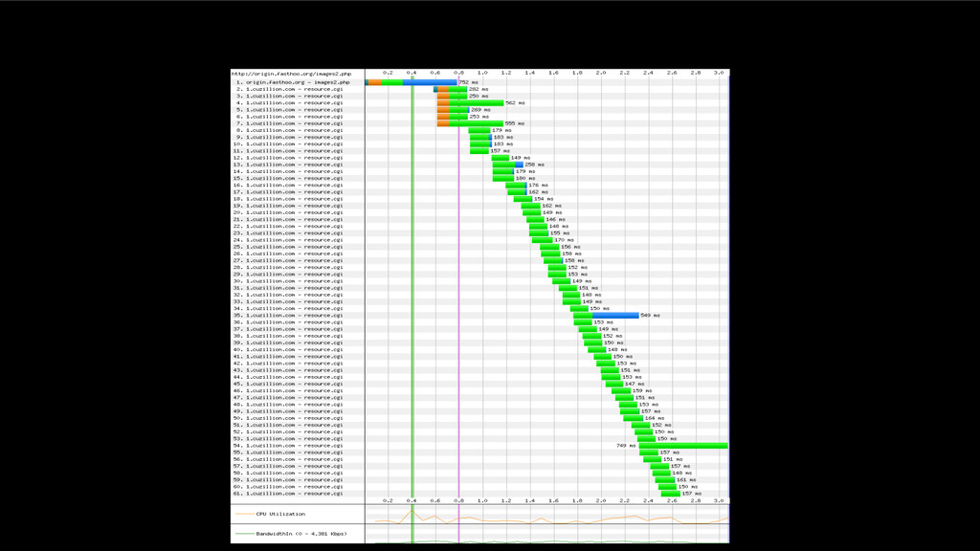Select row 30 1.cuzillion.com resource.cgi label

289,281
